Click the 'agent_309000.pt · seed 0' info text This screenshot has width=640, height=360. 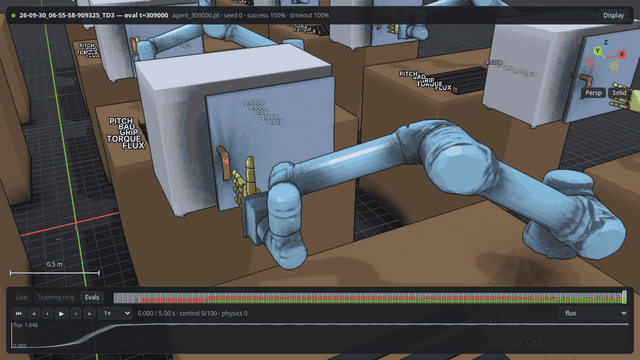click(207, 15)
